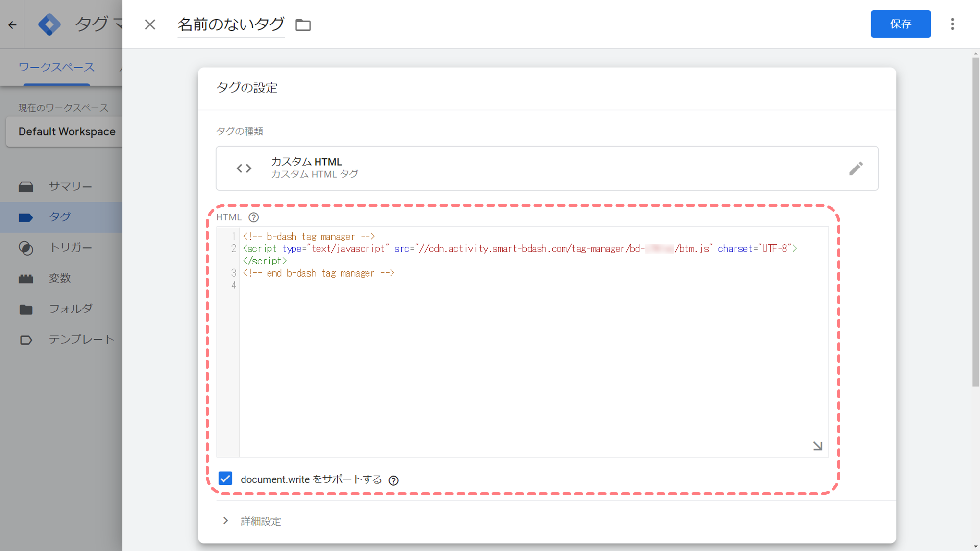Viewport: 980px width, 551px height.
Task: Click the テンプレート outline tag icon
Action: coord(26,340)
